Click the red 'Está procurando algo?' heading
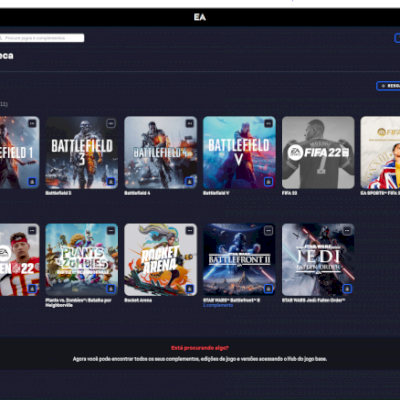 pyautogui.click(x=200, y=348)
